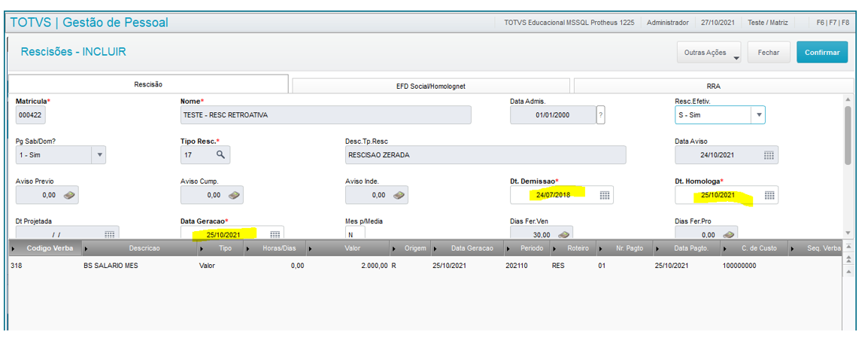This screenshot has height=338, width=868.
Task: Click the grid's jump-to-top arrow button
Action: click(x=850, y=246)
